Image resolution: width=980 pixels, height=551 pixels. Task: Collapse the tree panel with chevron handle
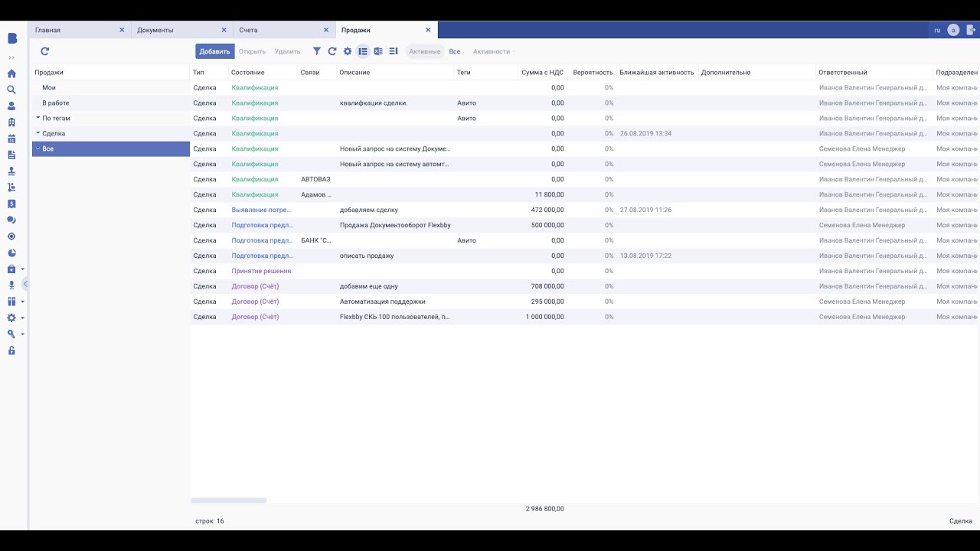(25, 284)
